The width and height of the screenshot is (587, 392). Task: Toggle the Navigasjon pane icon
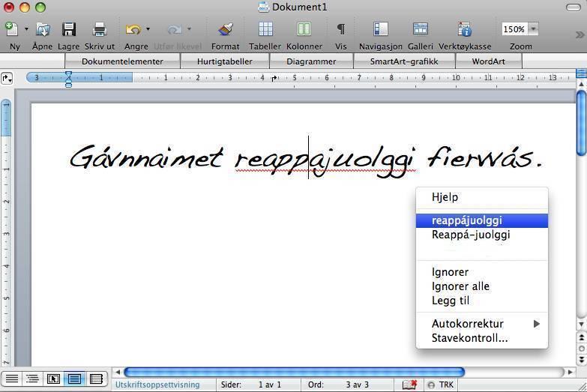coord(381,29)
